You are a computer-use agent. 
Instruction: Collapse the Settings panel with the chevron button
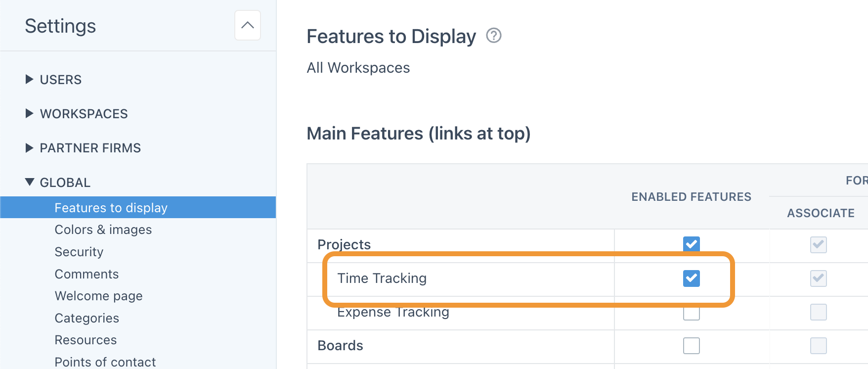coord(247,25)
